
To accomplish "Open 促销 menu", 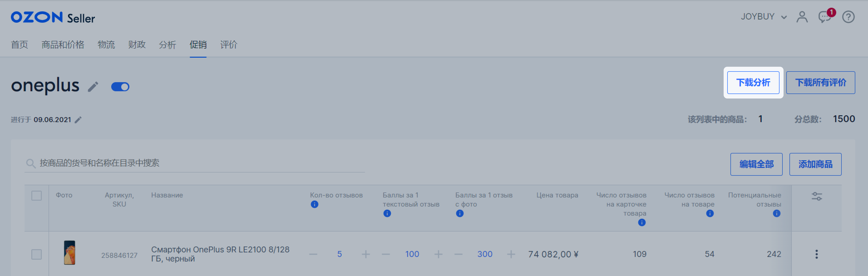I will 198,45.
